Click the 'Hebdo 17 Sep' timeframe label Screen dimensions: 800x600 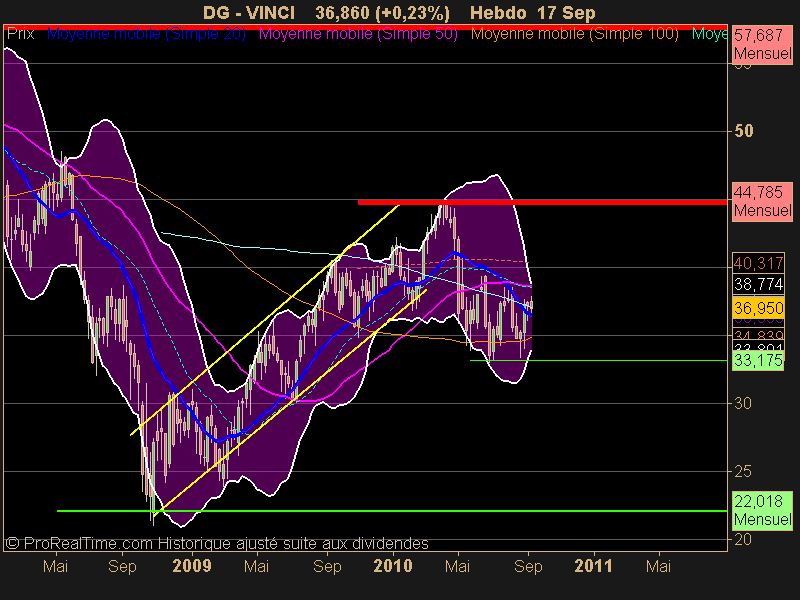tap(533, 13)
